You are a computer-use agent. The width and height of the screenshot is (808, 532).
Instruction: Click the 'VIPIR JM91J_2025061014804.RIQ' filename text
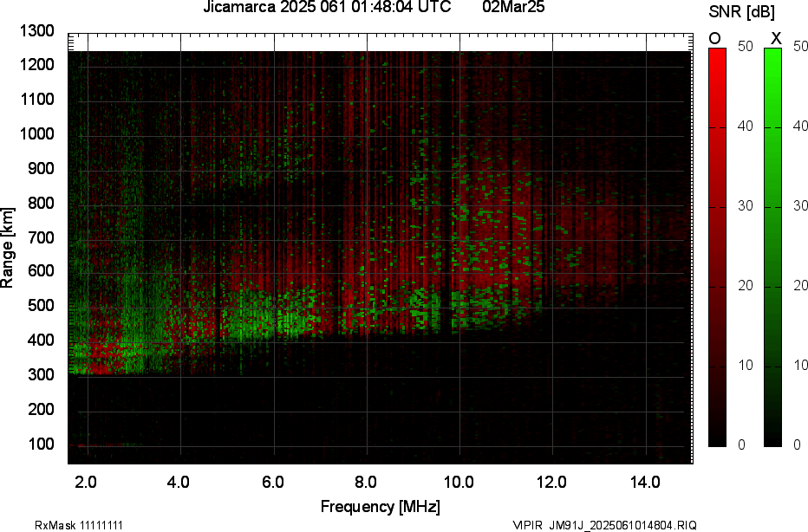605,525
